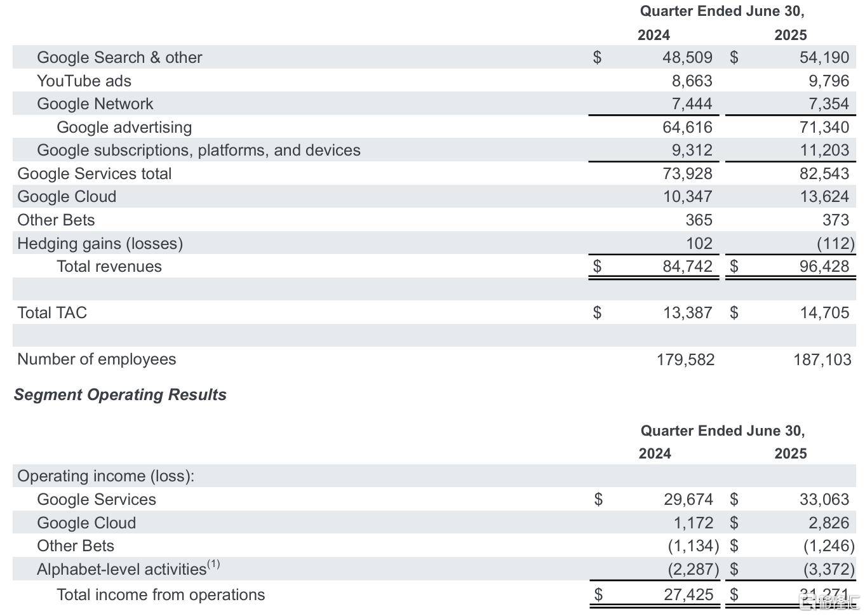
Task: Click the Total TAC row label
Action: [x=52, y=312]
